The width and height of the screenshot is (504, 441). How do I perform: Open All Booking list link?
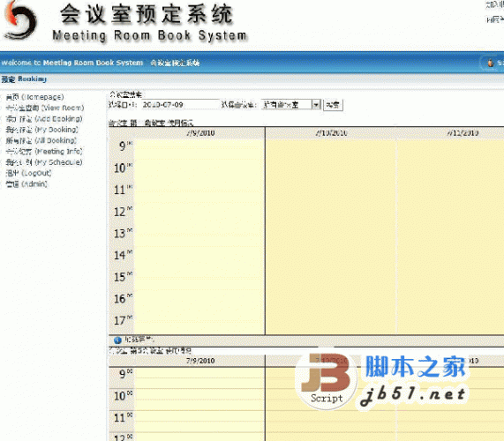coord(41,140)
